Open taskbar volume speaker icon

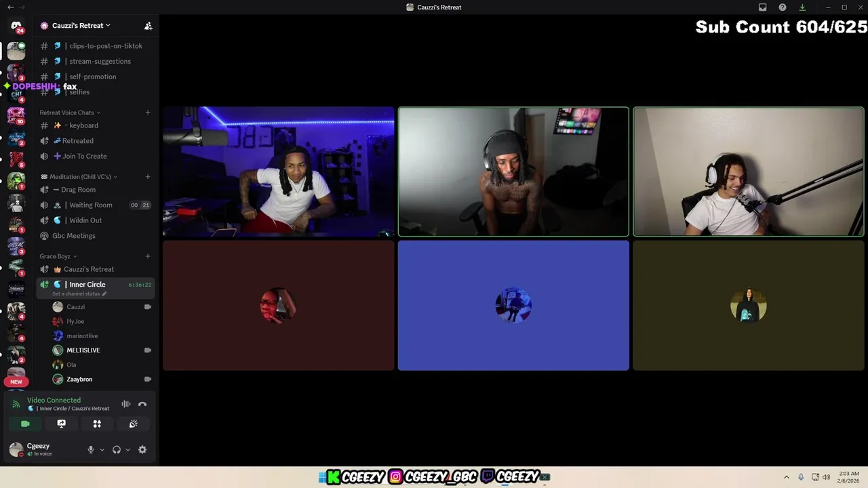click(x=826, y=477)
